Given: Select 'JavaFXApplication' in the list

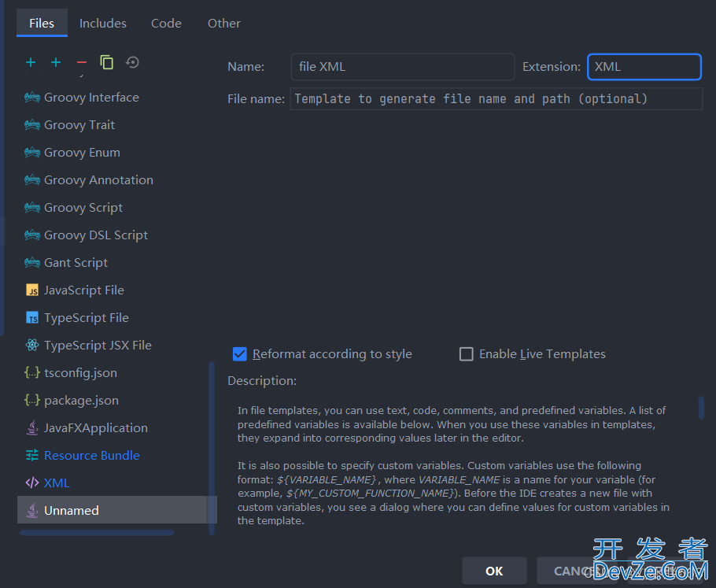Looking at the screenshot, I should [95, 427].
